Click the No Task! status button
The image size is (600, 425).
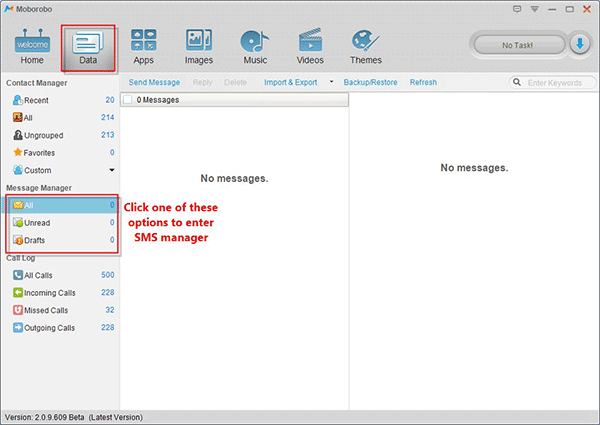coord(518,45)
